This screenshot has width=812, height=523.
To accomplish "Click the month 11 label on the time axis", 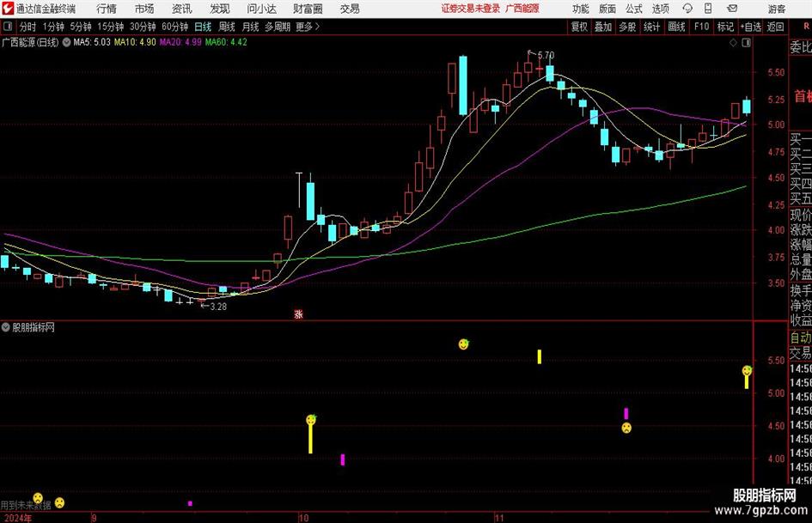I will (x=499, y=518).
